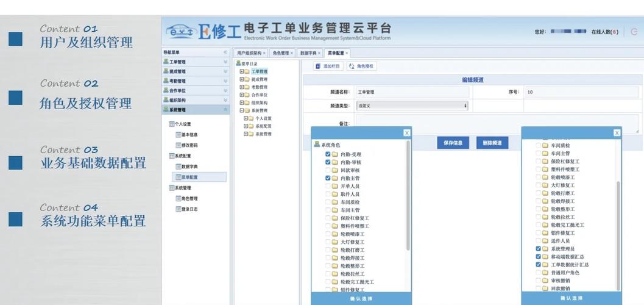Check 回款审核 role checkbox

click(328, 170)
